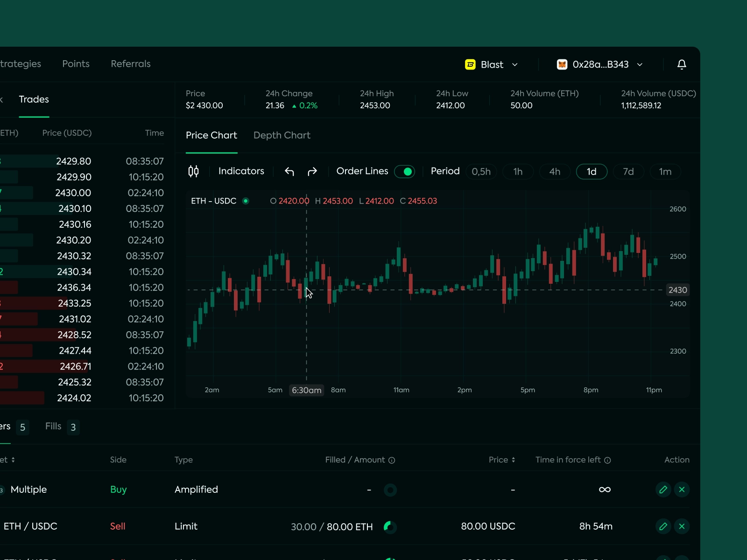Click the 2430 current price label on axis

click(x=677, y=290)
